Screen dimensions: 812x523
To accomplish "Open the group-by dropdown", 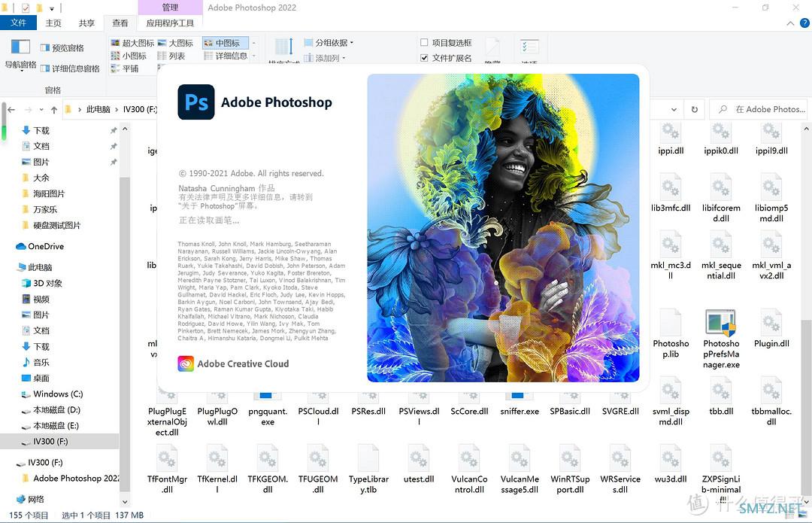I will (329, 42).
